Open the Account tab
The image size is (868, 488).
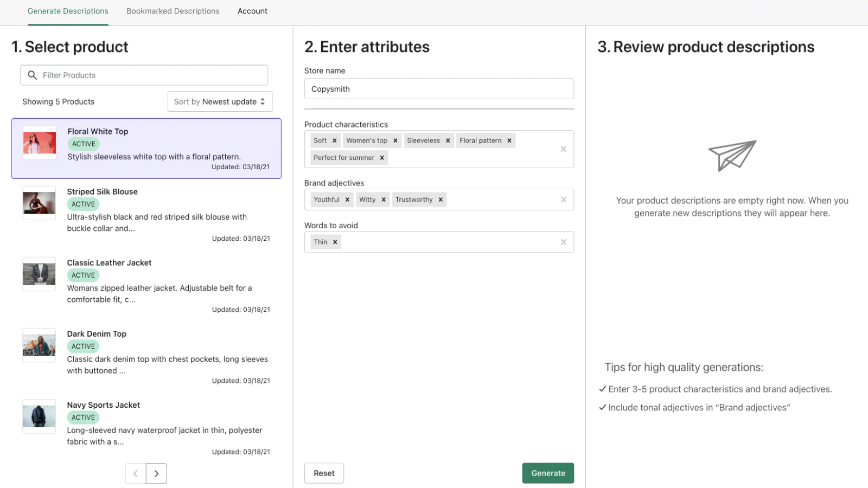pyautogui.click(x=252, y=11)
